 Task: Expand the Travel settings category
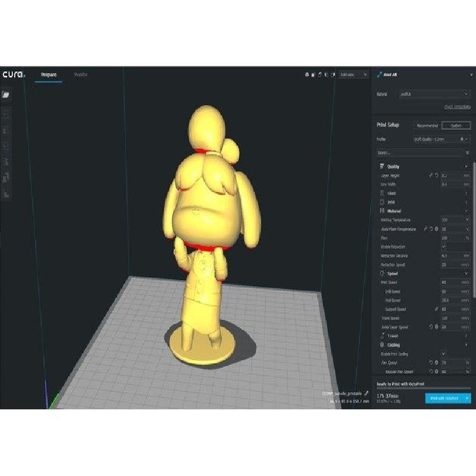[424, 336]
